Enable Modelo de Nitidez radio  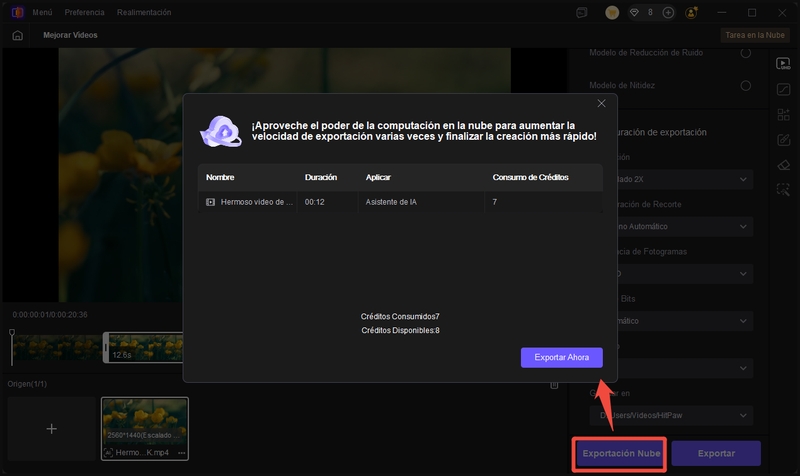point(745,86)
